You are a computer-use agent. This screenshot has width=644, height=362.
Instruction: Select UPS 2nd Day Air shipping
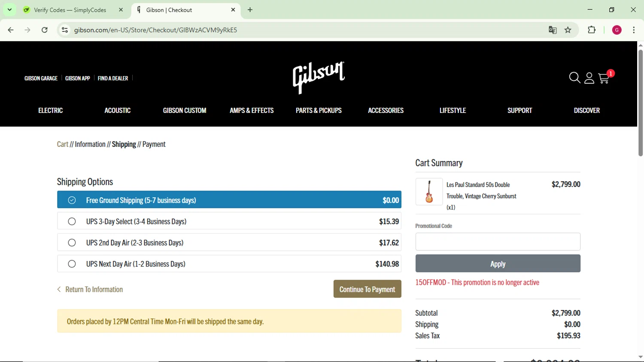click(x=229, y=243)
